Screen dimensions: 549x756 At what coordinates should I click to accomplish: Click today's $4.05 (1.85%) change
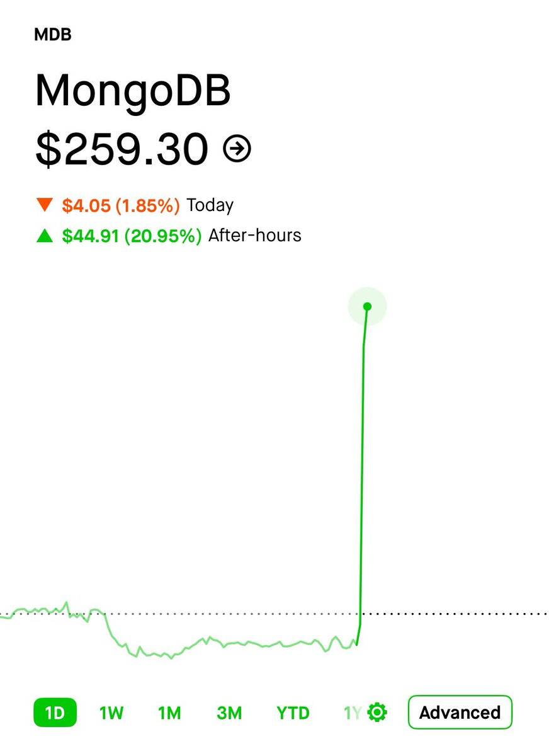(120, 205)
